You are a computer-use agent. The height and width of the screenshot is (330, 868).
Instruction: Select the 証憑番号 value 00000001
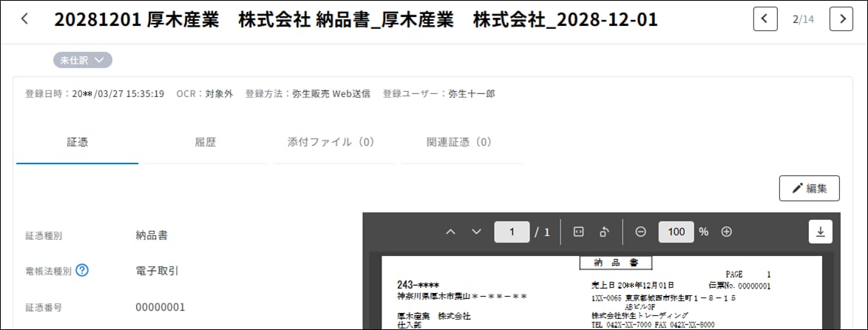(160, 307)
